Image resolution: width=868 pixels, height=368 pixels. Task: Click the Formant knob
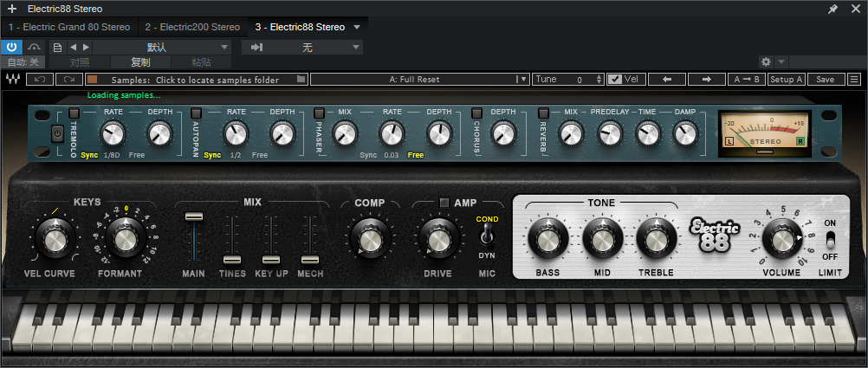coord(125,239)
